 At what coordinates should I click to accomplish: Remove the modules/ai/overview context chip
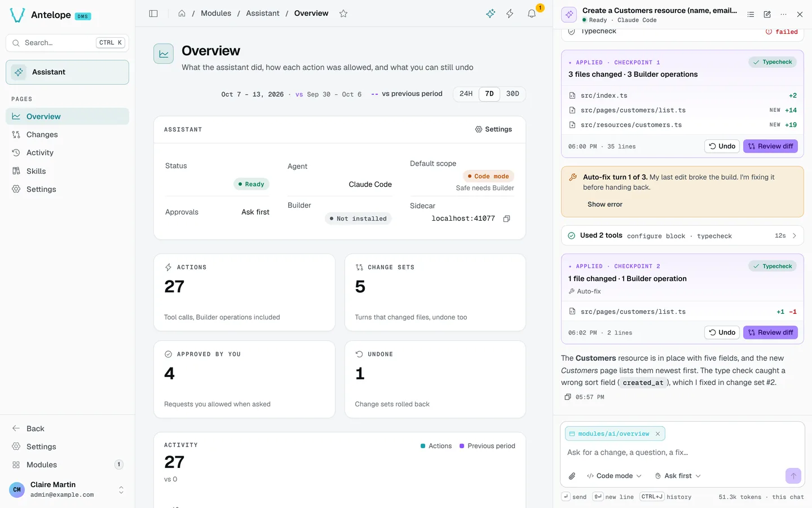tap(657, 434)
